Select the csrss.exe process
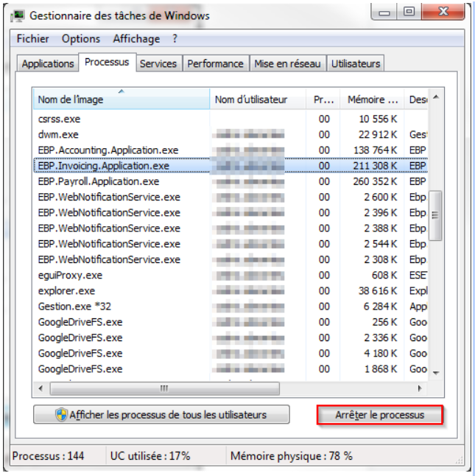The image size is (475, 476). 231,119
